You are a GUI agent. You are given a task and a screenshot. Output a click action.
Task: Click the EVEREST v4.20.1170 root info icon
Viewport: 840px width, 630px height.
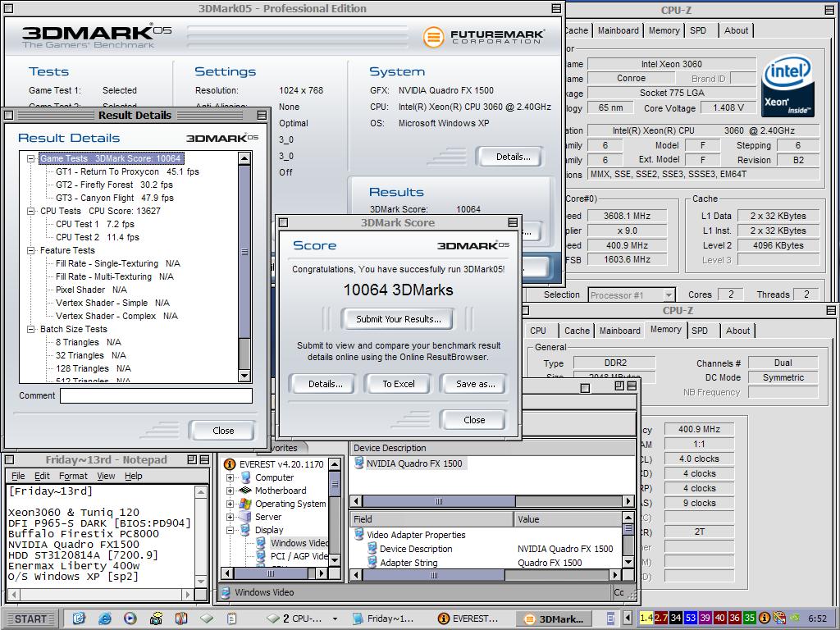pyautogui.click(x=230, y=464)
